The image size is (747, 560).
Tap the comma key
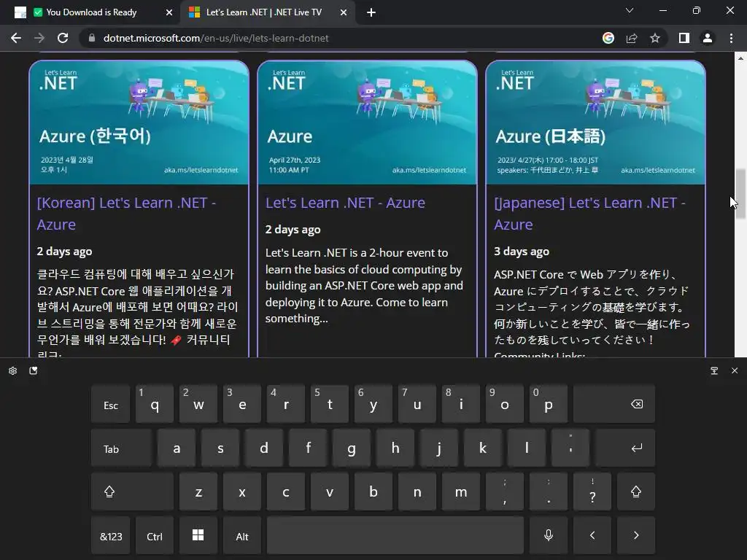(x=505, y=491)
